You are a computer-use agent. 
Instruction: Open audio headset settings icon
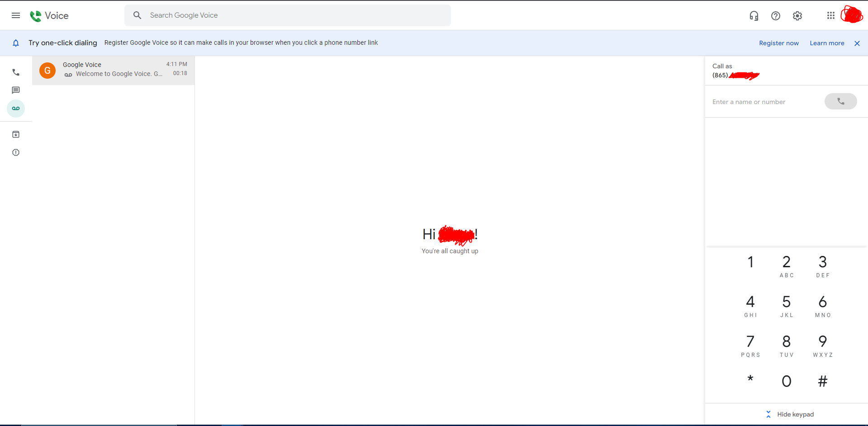(x=754, y=16)
